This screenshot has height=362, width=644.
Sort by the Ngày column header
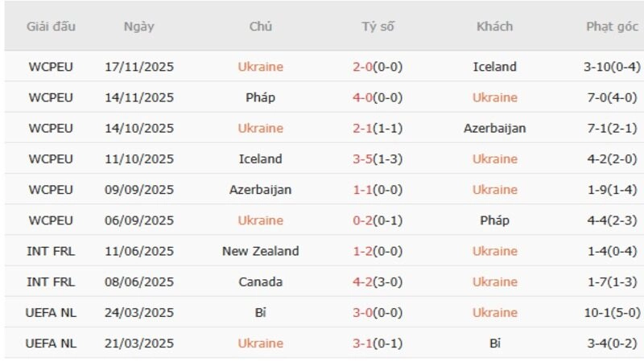point(139,27)
